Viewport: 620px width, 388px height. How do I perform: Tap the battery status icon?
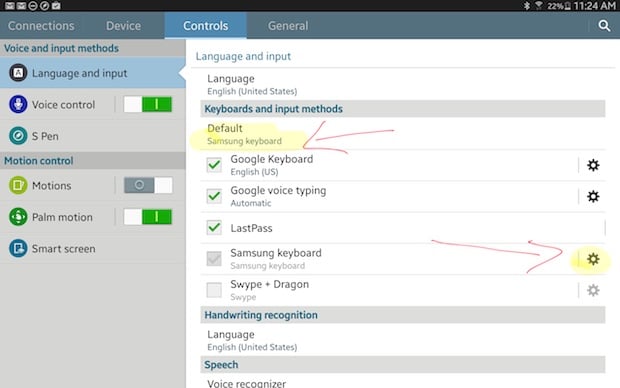pyautogui.click(x=567, y=6)
